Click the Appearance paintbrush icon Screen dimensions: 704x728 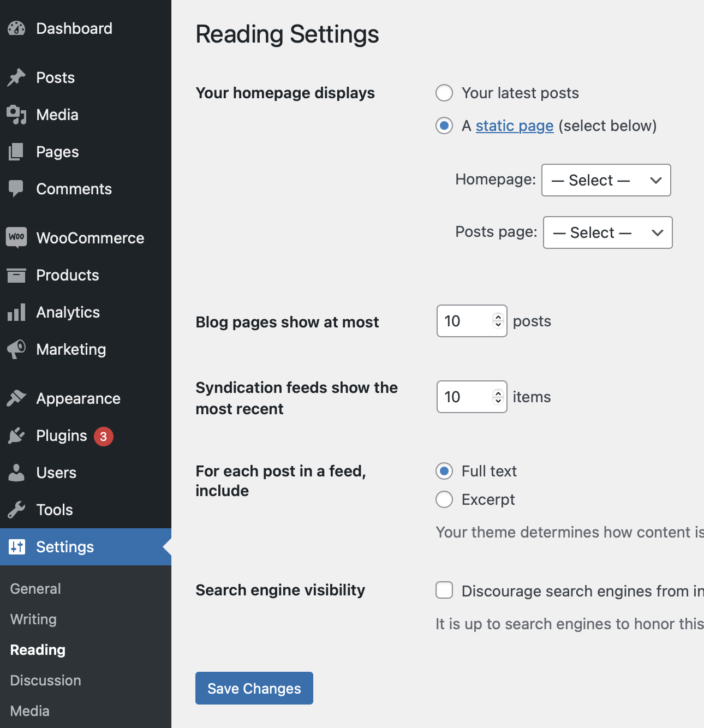click(x=16, y=398)
